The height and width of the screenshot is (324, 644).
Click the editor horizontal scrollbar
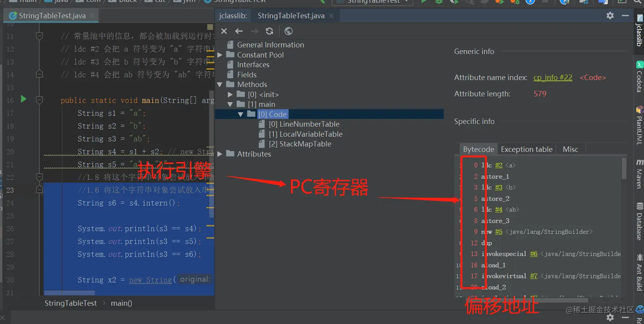tap(69, 293)
